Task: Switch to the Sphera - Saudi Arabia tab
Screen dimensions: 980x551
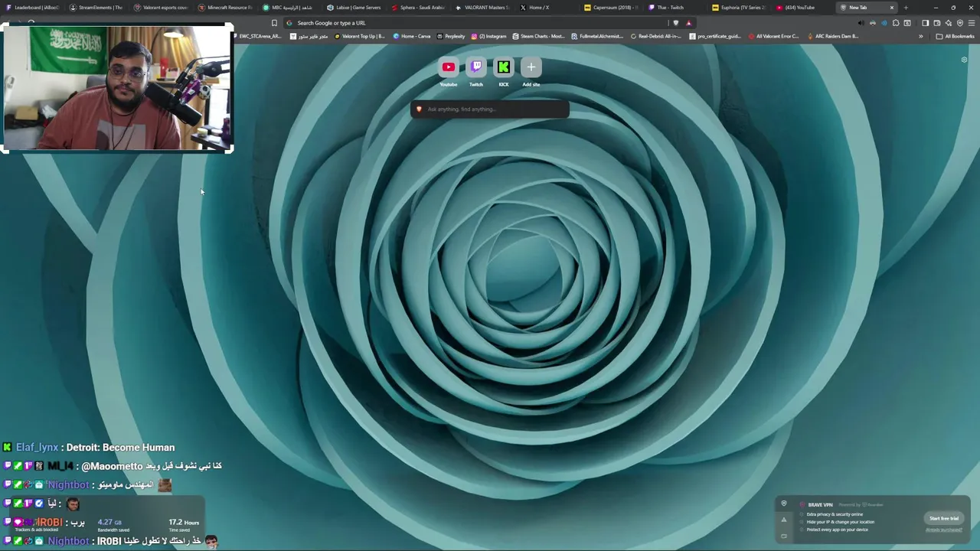Action: 418,8
